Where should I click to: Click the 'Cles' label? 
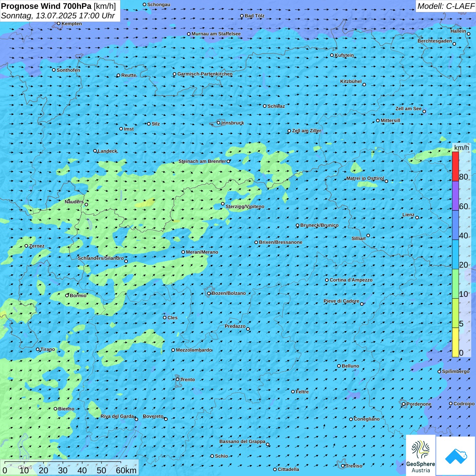172,318
